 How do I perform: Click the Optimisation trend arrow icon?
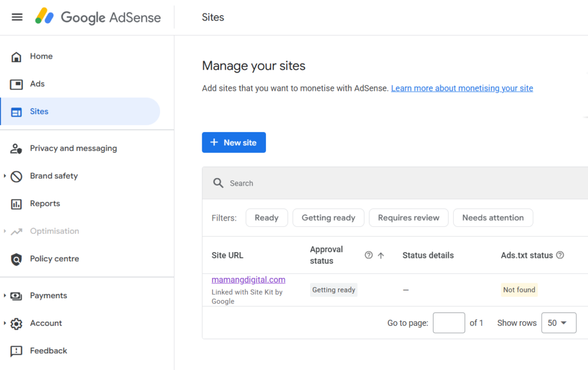(16, 232)
